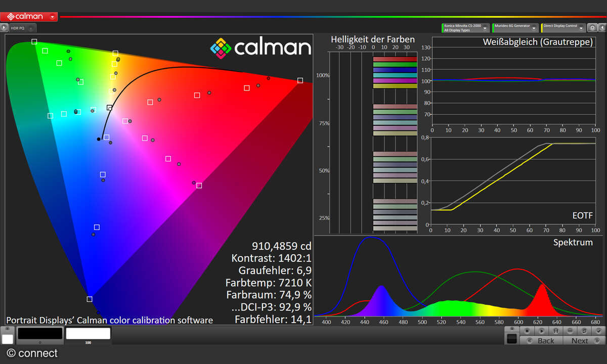607x364 pixels.
Task: Select the white 100 level swatch
Action: click(88, 334)
